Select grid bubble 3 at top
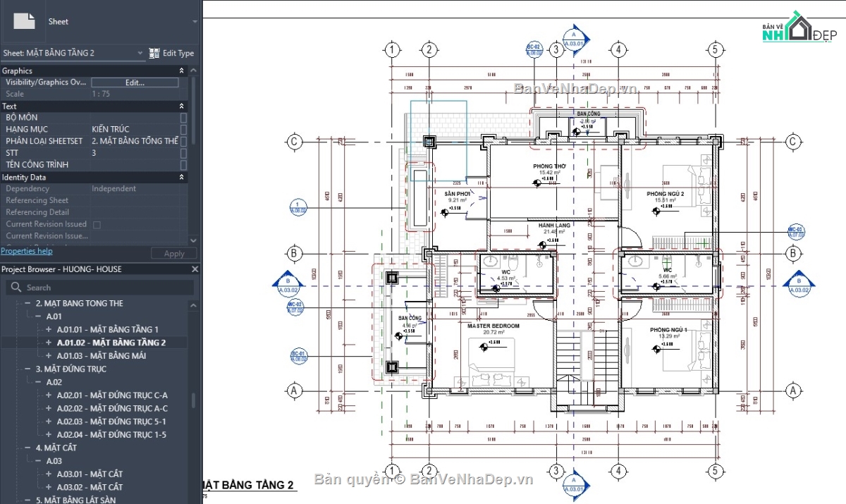This screenshot has height=504, width=846. coord(556,49)
